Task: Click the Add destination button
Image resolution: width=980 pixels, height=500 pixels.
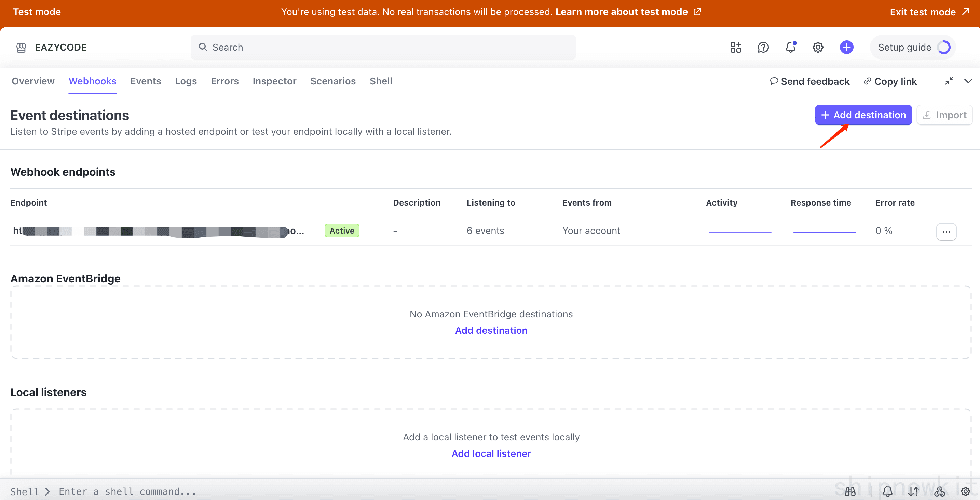Action: [x=863, y=115]
